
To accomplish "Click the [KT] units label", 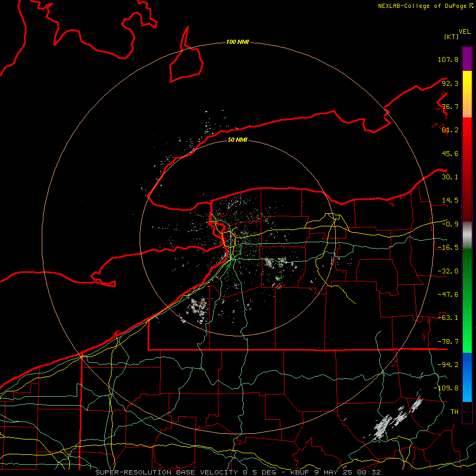I will click(x=451, y=36).
